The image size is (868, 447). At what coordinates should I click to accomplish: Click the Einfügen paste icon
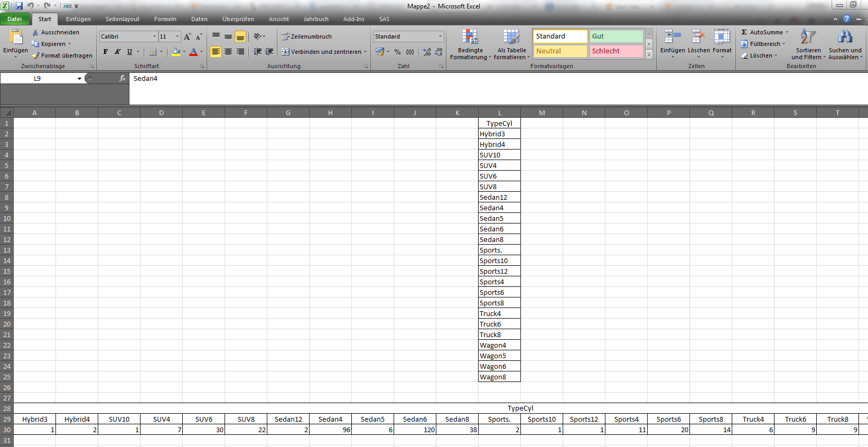[x=15, y=37]
